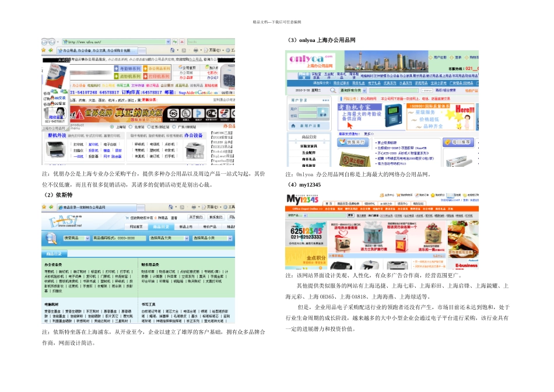Click the 商品编码格式 input on EAST site
Screen dimensions: 554x392
pyautogui.click(x=119, y=238)
